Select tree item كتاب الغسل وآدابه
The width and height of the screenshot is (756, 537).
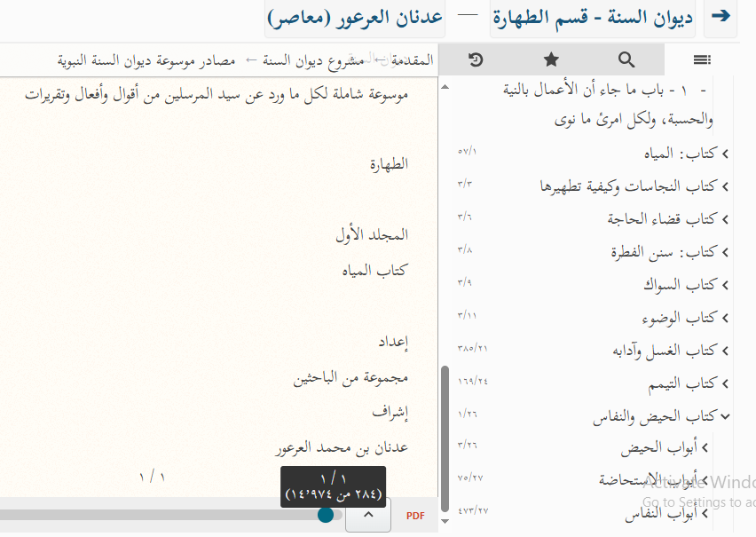[665, 351]
